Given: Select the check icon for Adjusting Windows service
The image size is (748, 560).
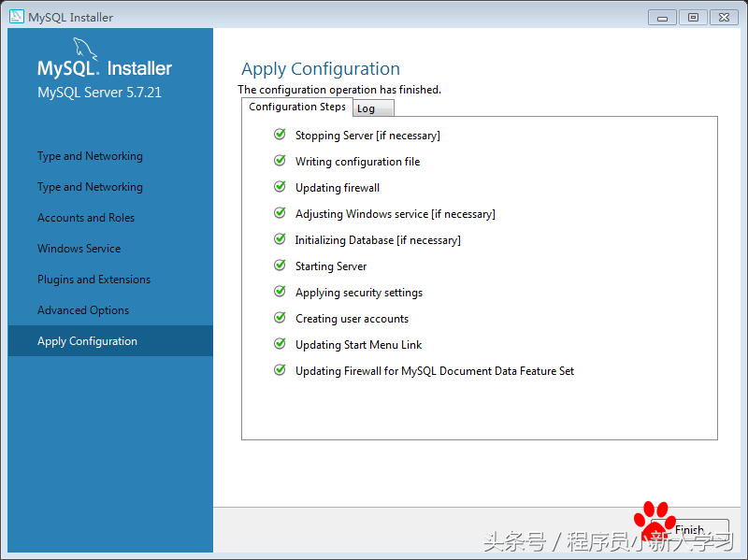Looking at the screenshot, I should coord(279,213).
